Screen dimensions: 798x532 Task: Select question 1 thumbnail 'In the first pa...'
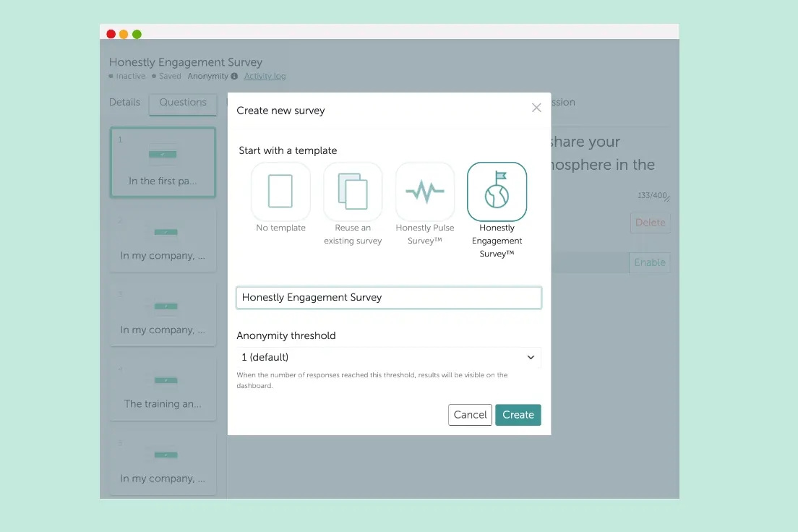163,163
